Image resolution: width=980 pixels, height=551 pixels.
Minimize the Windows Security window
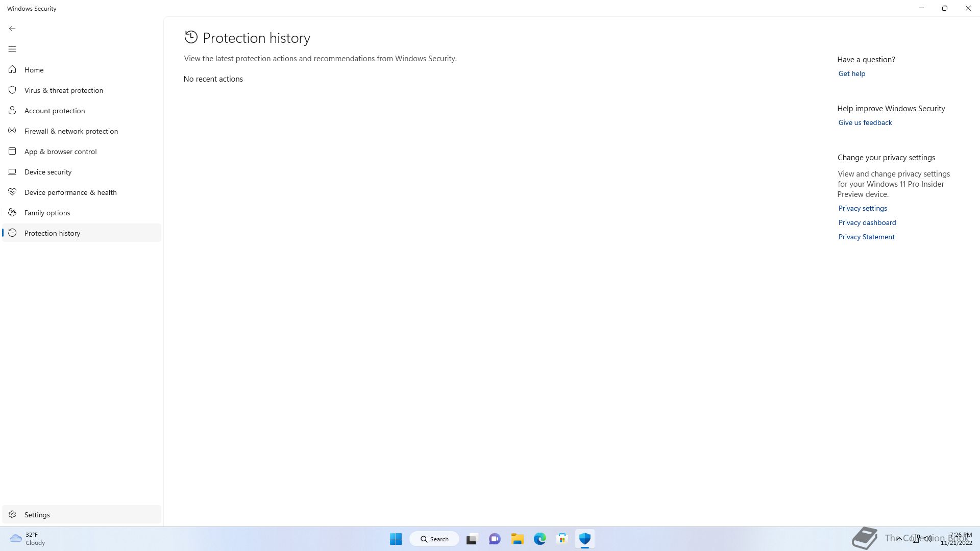tap(921, 8)
